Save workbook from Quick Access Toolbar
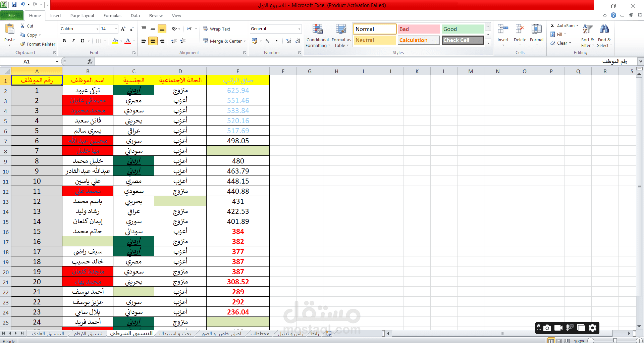644x343 pixels. click(14, 5)
